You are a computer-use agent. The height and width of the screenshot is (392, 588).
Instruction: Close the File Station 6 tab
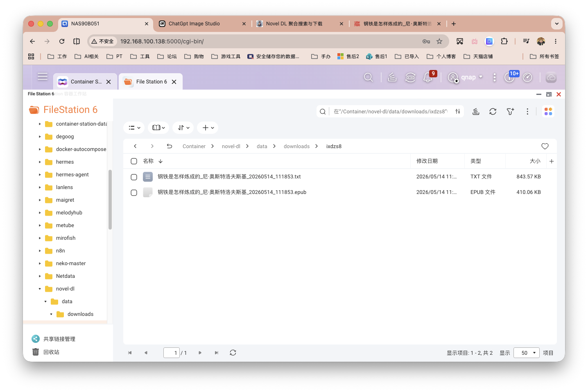coord(174,82)
